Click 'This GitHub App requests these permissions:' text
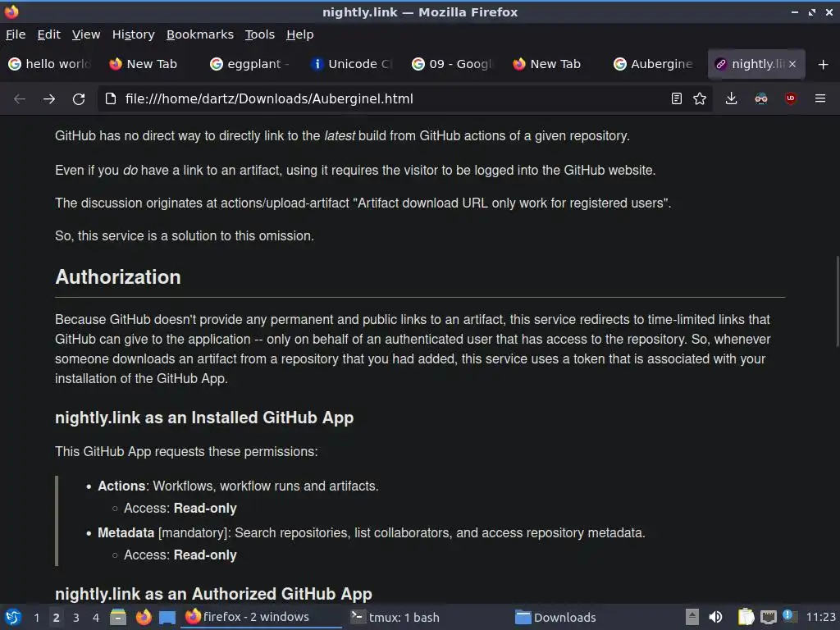The width and height of the screenshot is (840, 630). coord(186,452)
